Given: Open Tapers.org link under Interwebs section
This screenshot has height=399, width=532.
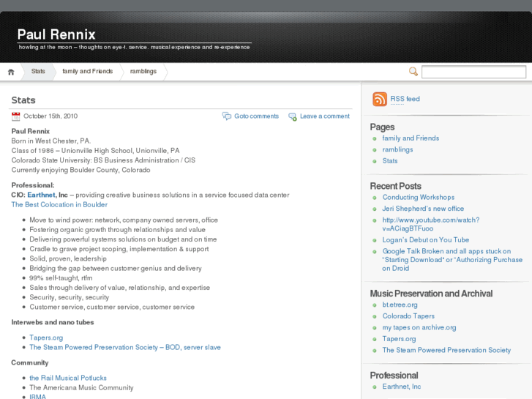Looking at the screenshot, I should [46, 338].
